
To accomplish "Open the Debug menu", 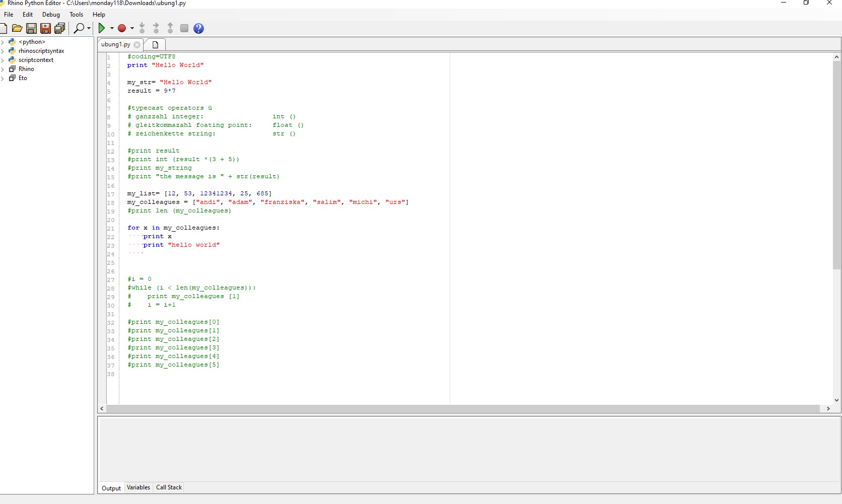I will pos(51,15).
